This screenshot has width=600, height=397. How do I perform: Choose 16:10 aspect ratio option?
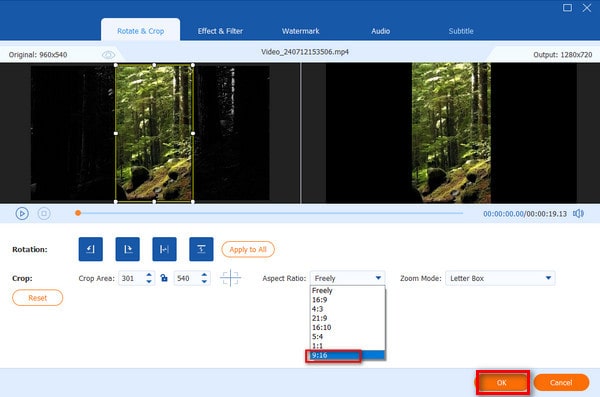(347, 327)
